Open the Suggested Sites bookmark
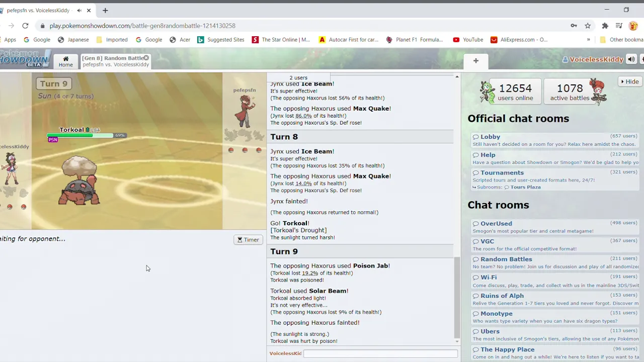The width and height of the screenshot is (644, 362). coord(221,40)
